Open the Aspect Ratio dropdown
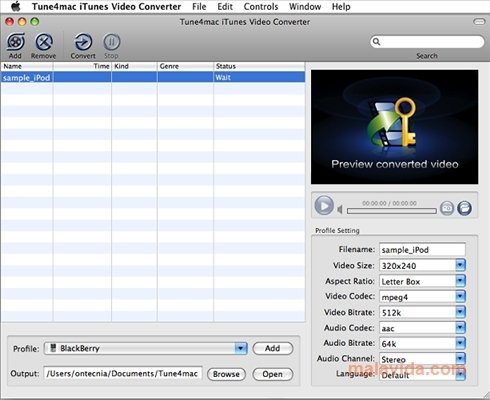This screenshot has width=490, height=400. (x=460, y=281)
